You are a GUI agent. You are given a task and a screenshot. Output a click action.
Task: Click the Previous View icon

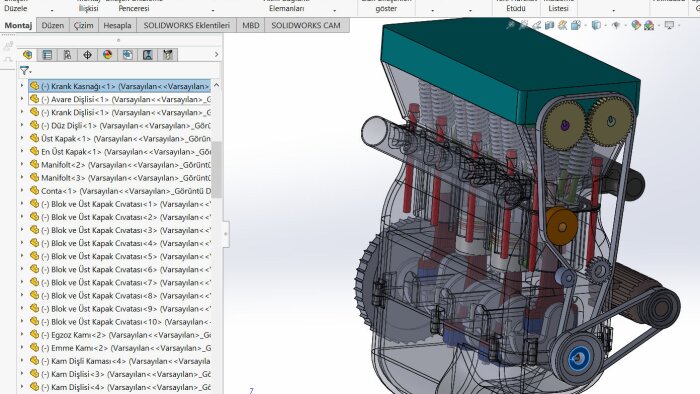tap(537, 25)
